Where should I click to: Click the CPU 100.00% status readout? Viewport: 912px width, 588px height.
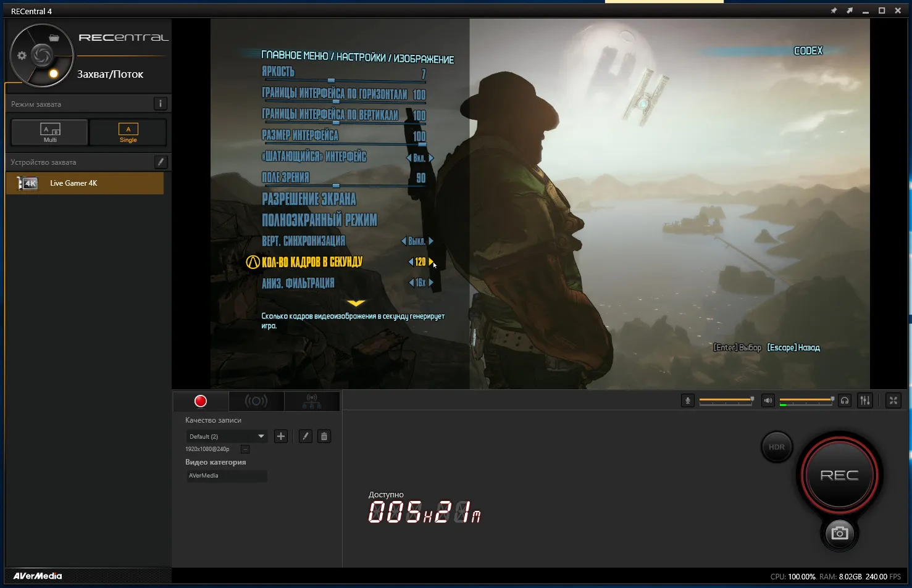tap(793, 577)
